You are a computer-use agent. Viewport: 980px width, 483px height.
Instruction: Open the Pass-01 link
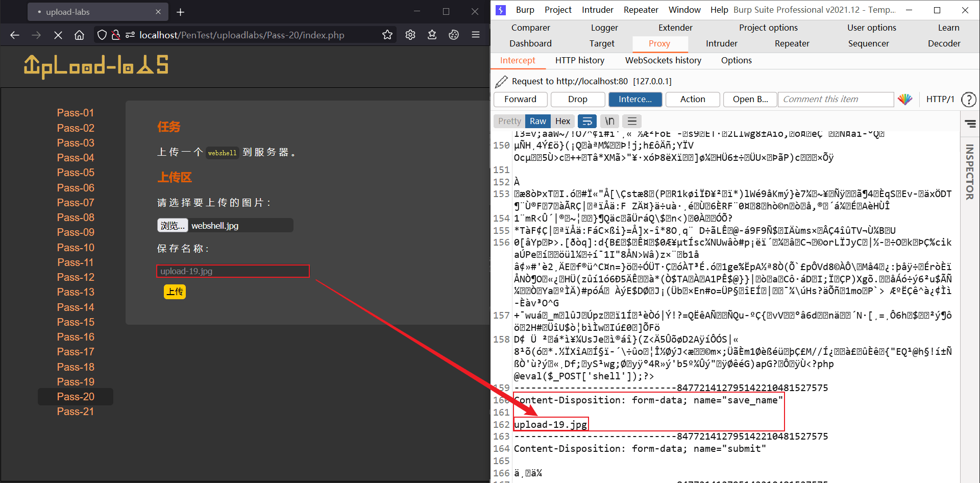tap(76, 113)
